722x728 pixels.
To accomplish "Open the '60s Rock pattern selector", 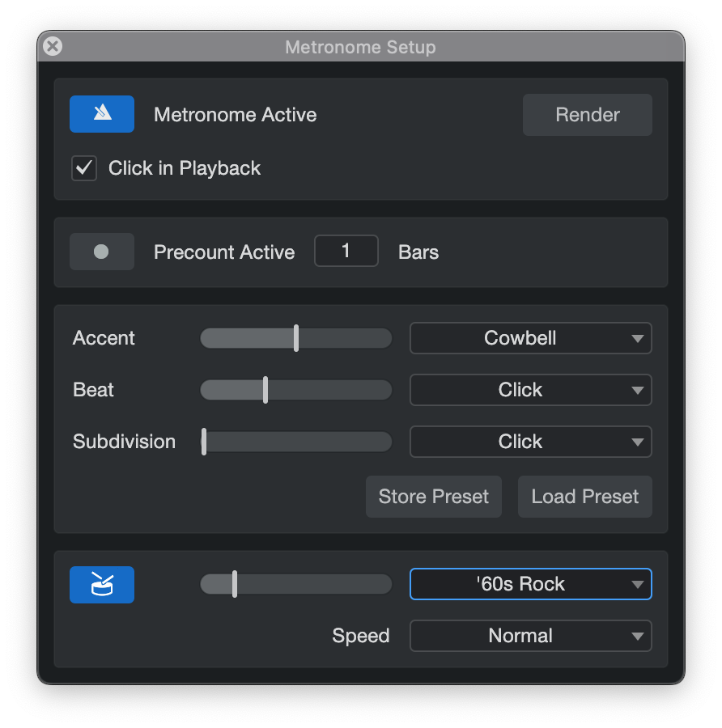I will 530,584.
